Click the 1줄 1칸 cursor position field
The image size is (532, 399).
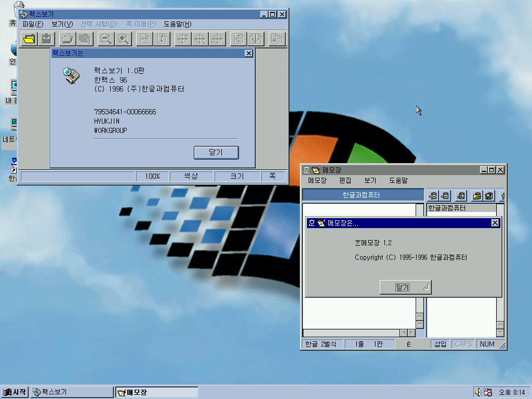point(369,344)
